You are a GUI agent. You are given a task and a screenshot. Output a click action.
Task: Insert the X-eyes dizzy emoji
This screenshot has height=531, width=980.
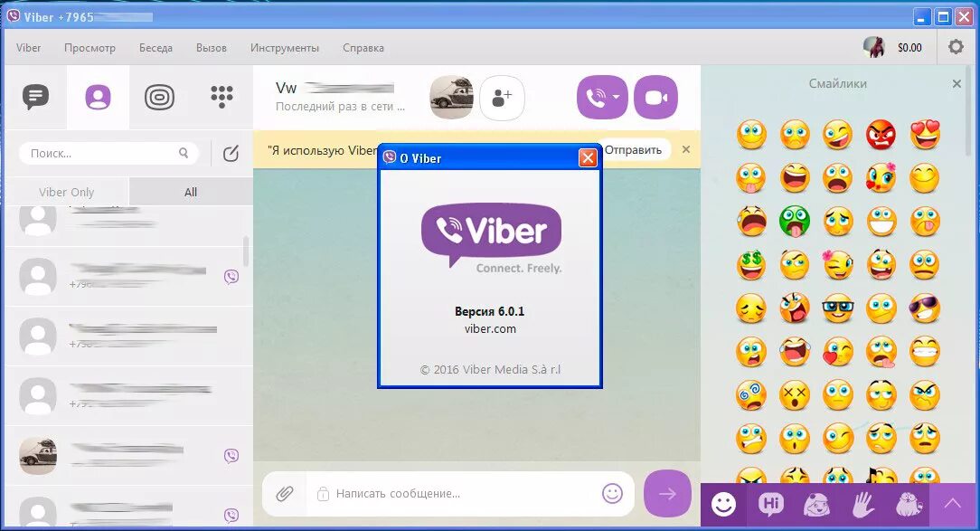795,395
